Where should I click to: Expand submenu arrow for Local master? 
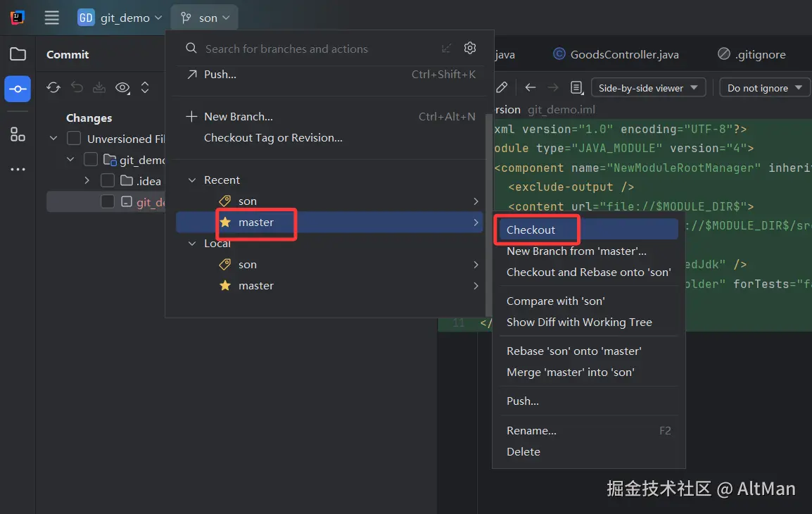coord(476,286)
